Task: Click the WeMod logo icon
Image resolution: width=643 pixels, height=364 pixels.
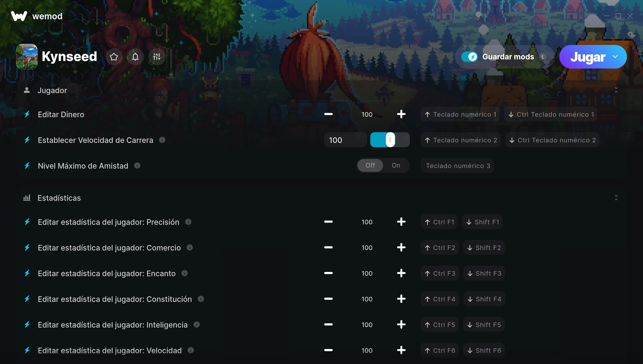Action: 19,16
